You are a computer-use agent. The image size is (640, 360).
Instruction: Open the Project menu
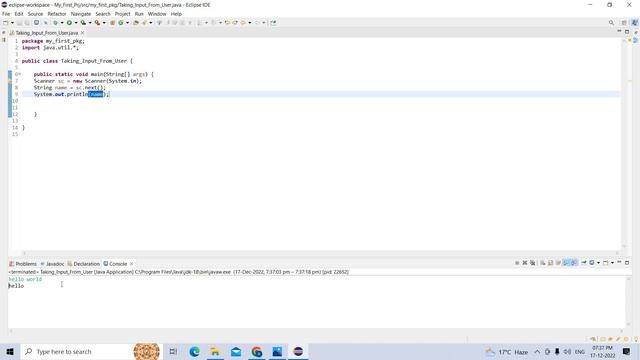coord(122,14)
